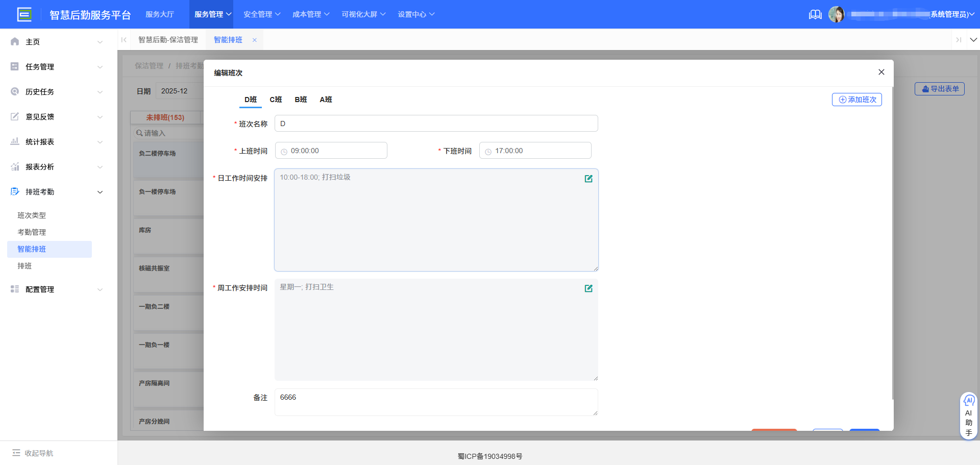Open the AI assistant floating button
This screenshot has width=980, height=465.
tap(968, 415)
